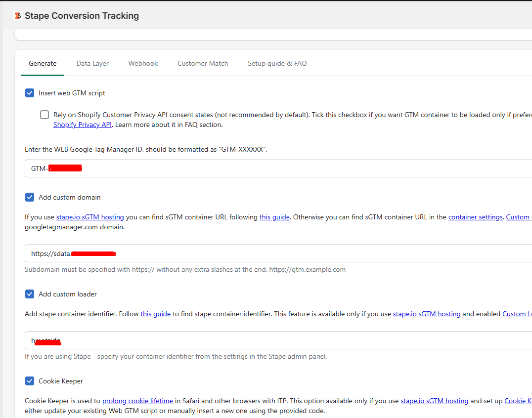Click stape.io sGTM hosting link under custom domain
The image size is (532, 418).
(x=90, y=217)
